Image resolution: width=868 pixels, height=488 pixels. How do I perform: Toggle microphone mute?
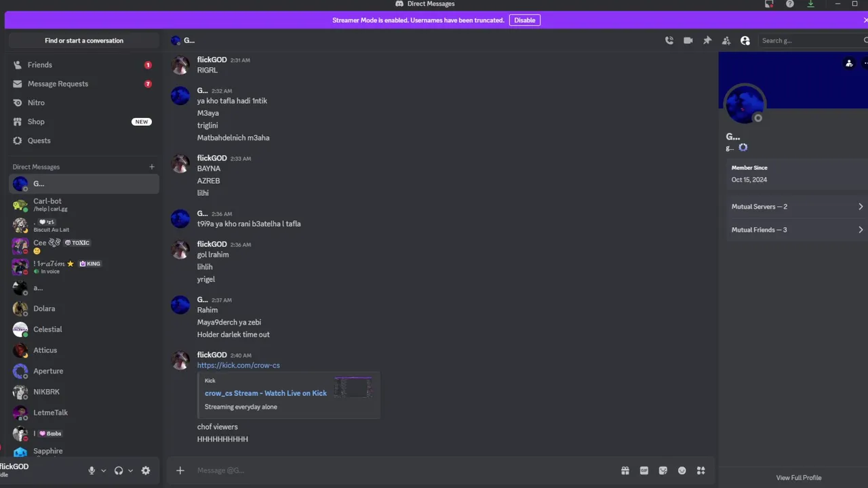click(92, 470)
